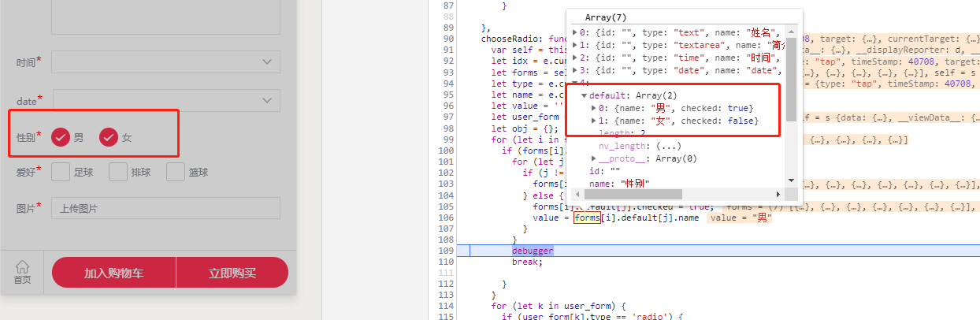Expand default entry 1 with name 女
Image resolution: width=980 pixels, height=320 pixels.
(x=594, y=121)
